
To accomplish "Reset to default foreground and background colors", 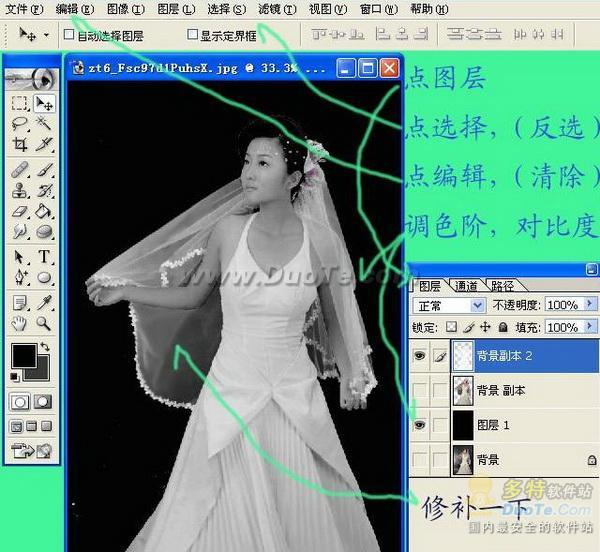I will (15, 377).
